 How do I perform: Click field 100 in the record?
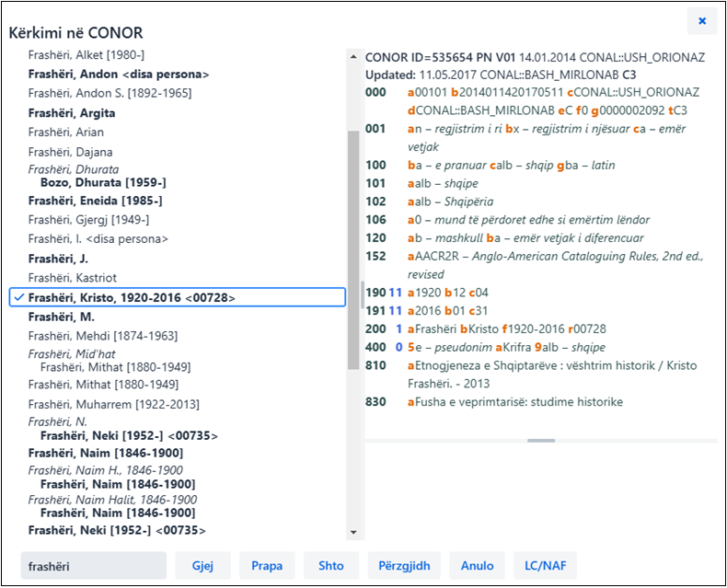(490, 165)
